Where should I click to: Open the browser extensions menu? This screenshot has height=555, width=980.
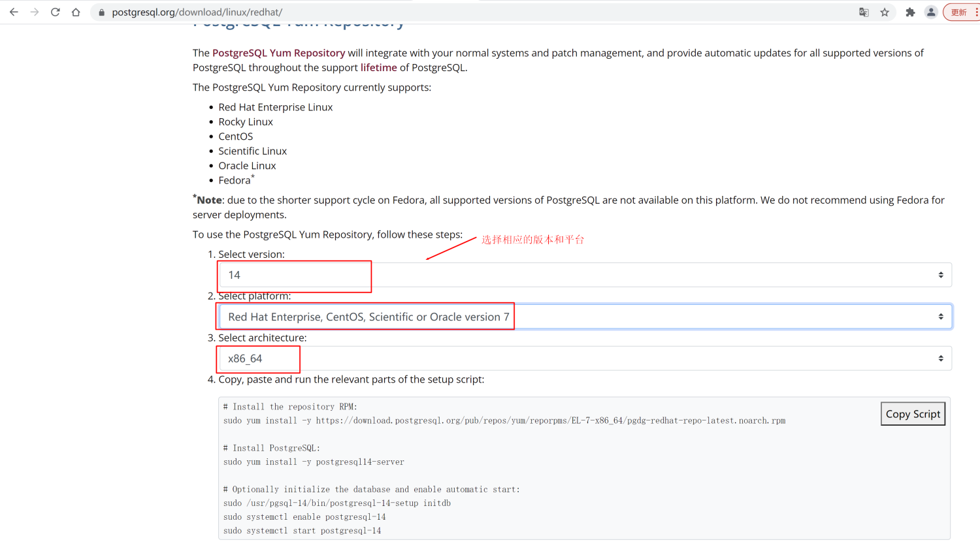[910, 12]
